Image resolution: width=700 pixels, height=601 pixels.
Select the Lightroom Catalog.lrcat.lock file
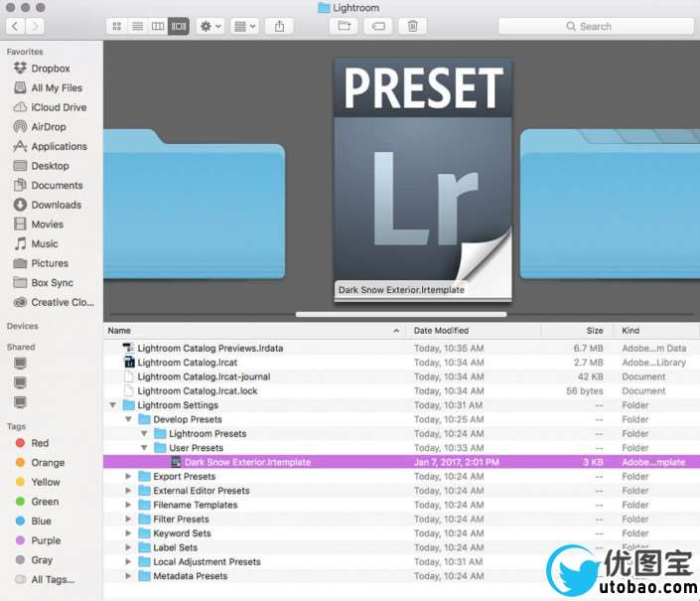[401, 391]
